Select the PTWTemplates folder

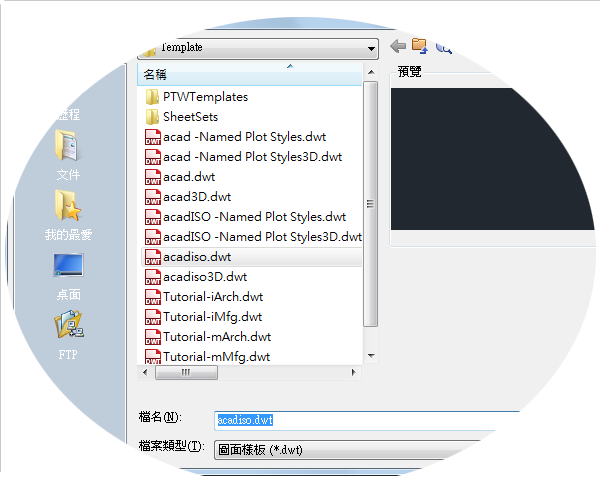197,97
